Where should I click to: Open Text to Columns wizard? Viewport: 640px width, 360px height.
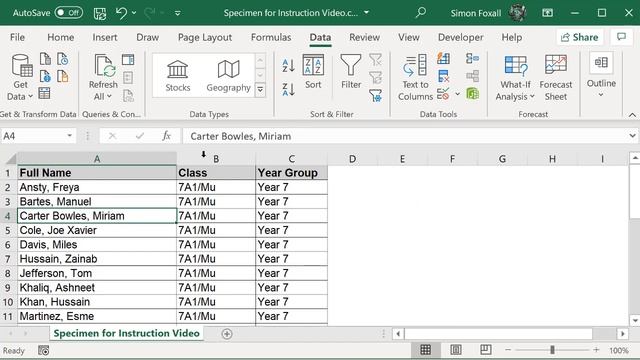click(x=415, y=77)
